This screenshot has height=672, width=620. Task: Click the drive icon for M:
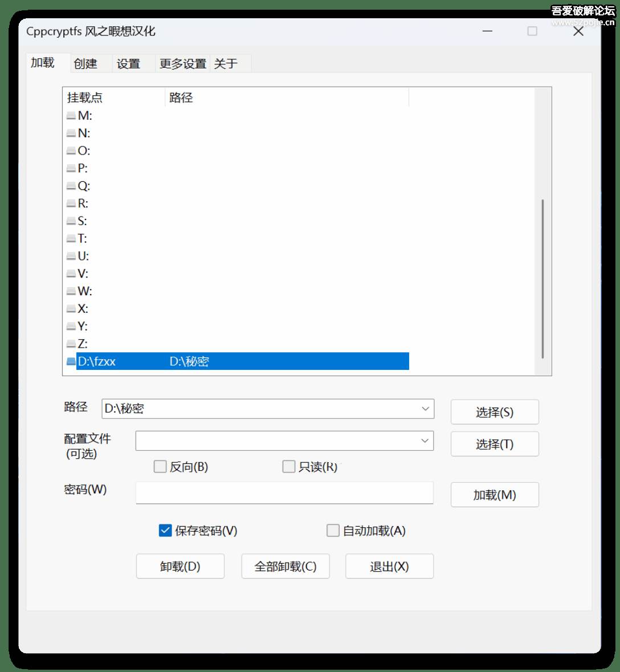tap(71, 116)
